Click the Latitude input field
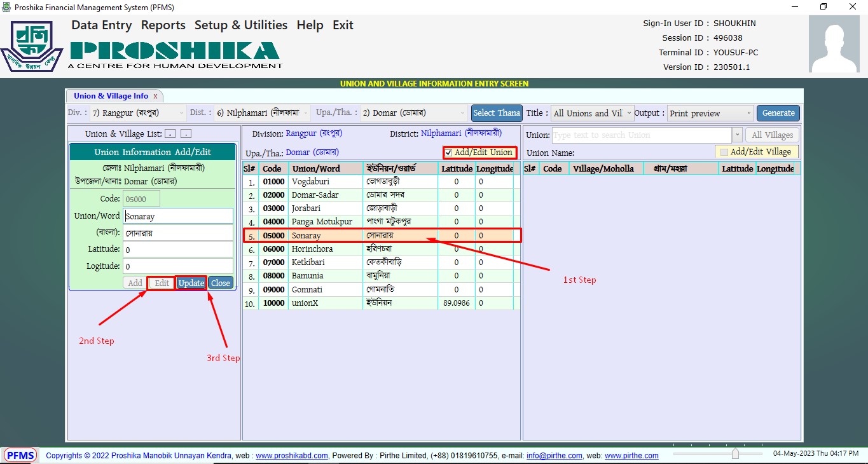 coord(178,249)
